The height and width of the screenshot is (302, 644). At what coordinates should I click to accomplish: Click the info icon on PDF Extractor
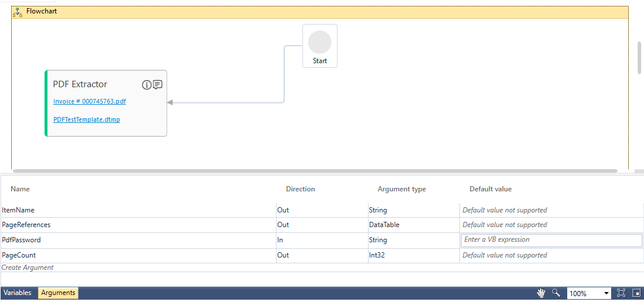146,85
